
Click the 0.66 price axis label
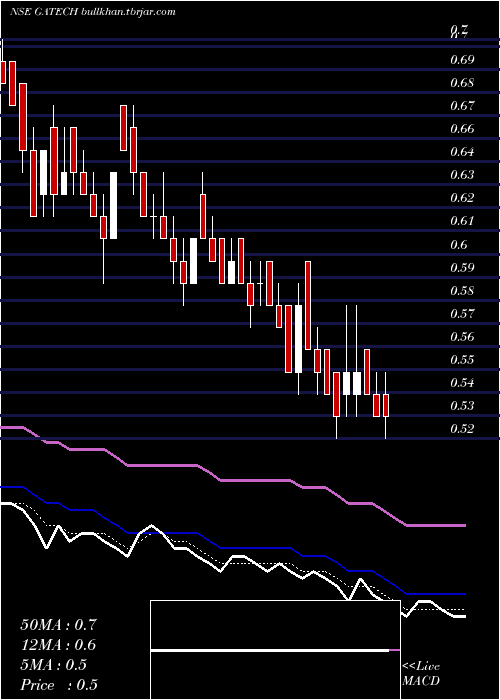tap(462, 129)
